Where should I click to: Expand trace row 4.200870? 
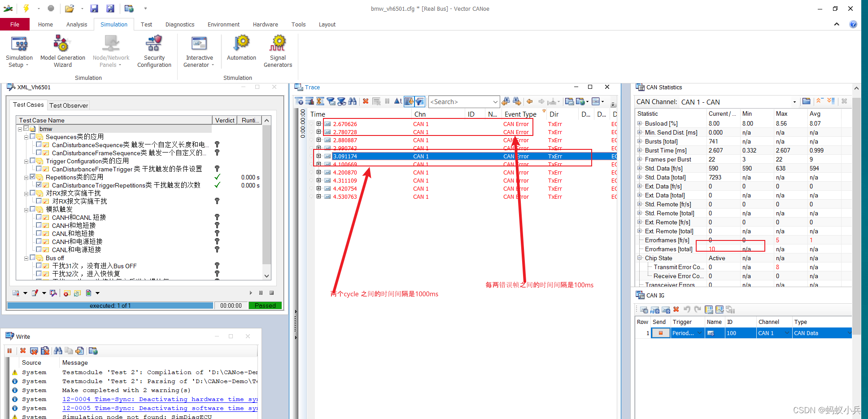pyautogui.click(x=318, y=172)
